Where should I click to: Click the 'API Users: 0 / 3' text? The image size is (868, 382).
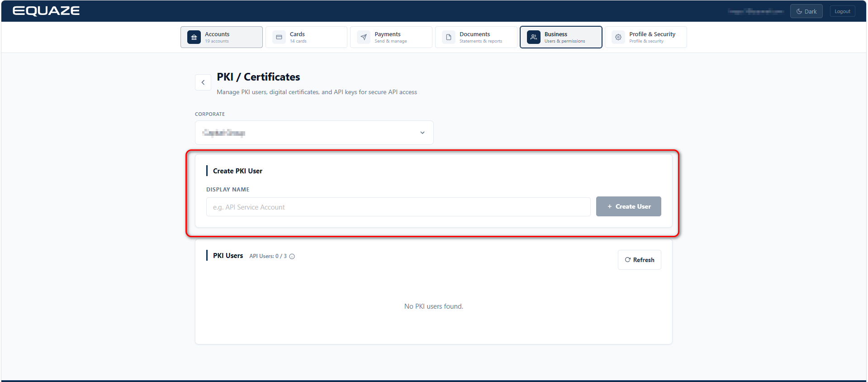point(268,256)
